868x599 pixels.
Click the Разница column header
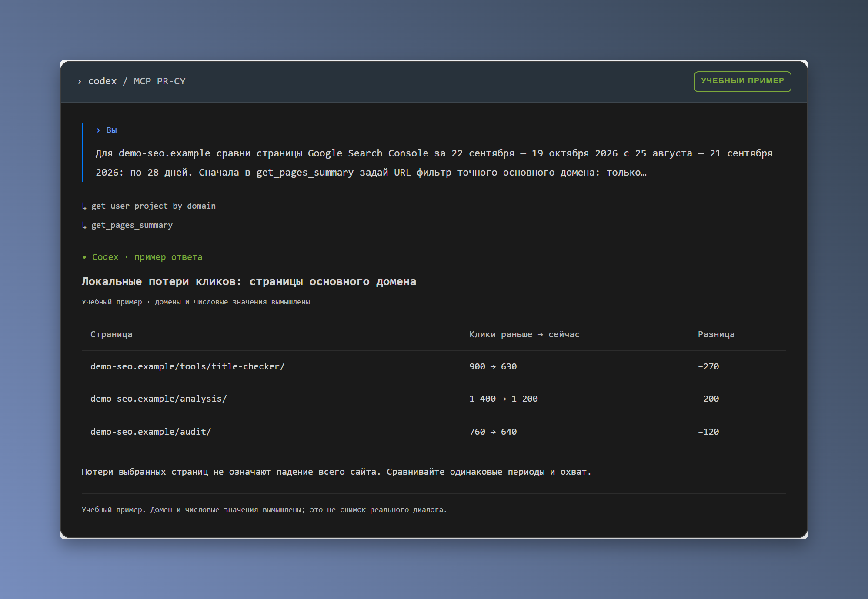point(716,334)
